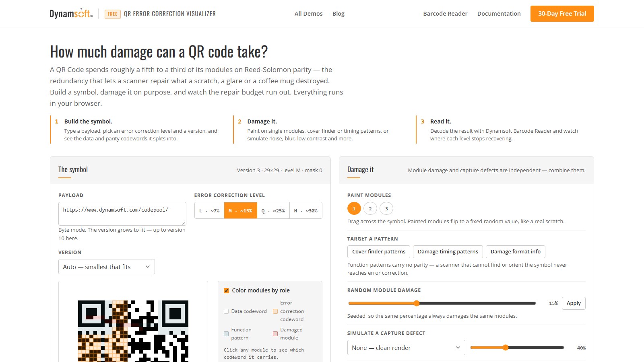This screenshot has height=362, width=644.
Task: Select paint brush size 3
Action: coord(386,208)
